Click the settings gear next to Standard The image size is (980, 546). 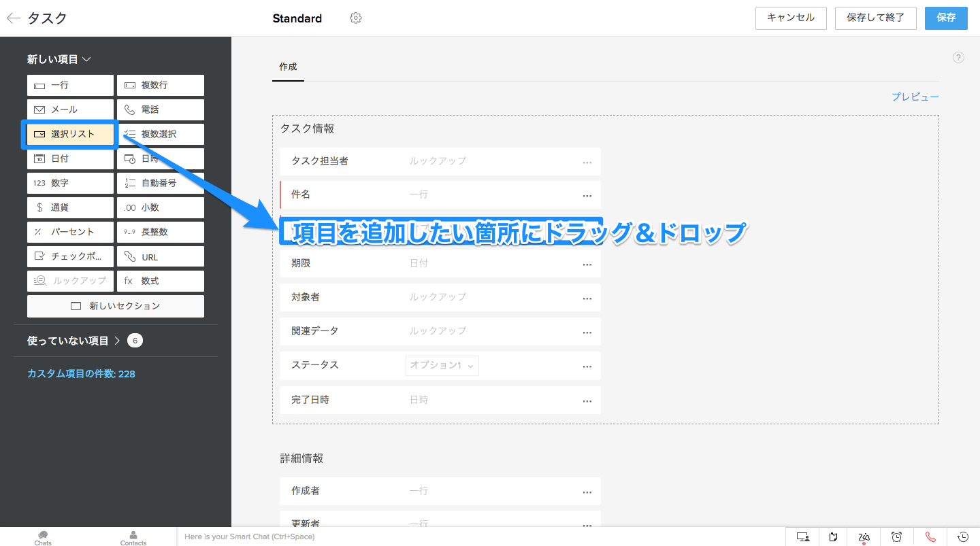pos(355,18)
